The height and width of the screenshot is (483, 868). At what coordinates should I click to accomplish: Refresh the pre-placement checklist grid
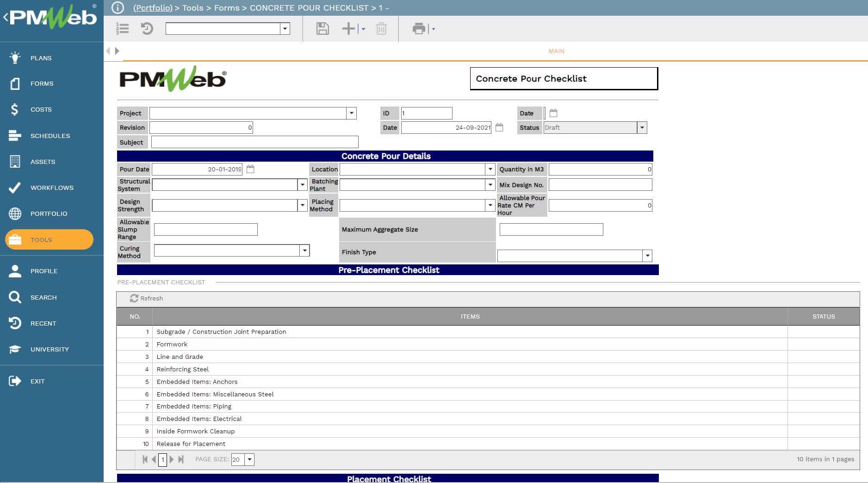tap(147, 298)
